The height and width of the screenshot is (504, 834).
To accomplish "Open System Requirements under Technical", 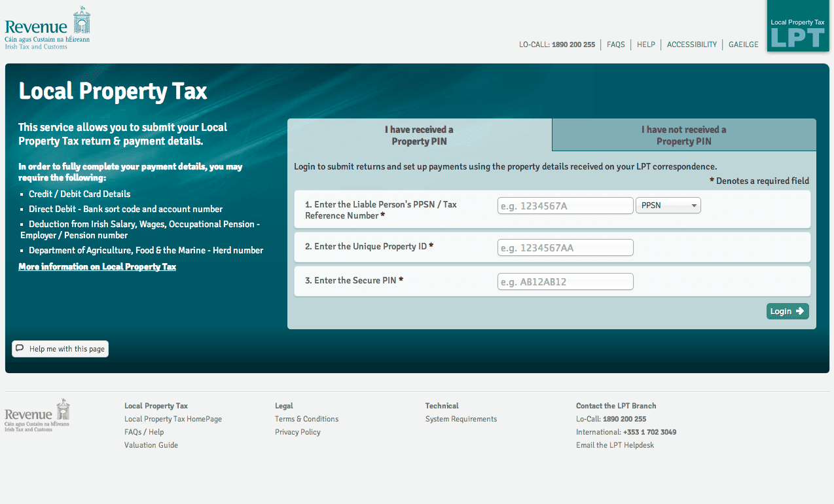I will tap(461, 419).
